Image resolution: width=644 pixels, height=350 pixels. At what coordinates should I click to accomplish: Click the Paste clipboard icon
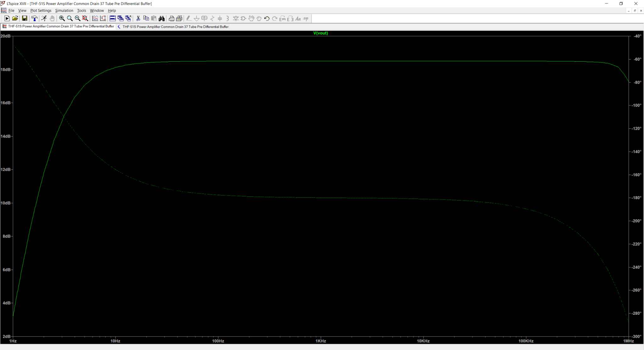coord(154,19)
